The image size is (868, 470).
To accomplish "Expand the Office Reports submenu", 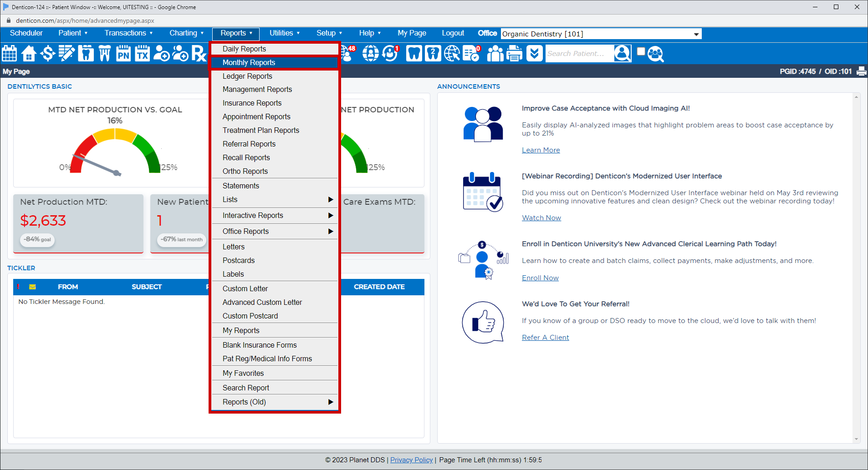I will [275, 231].
